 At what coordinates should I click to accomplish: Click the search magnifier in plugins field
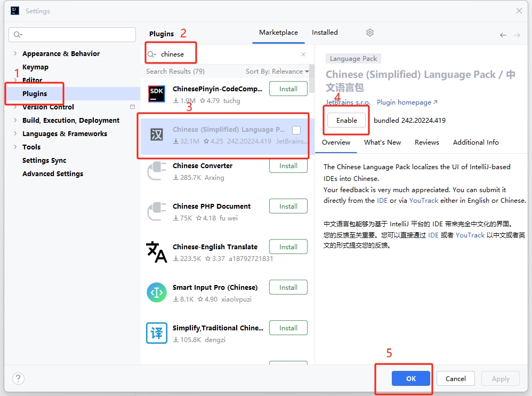(151, 54)
